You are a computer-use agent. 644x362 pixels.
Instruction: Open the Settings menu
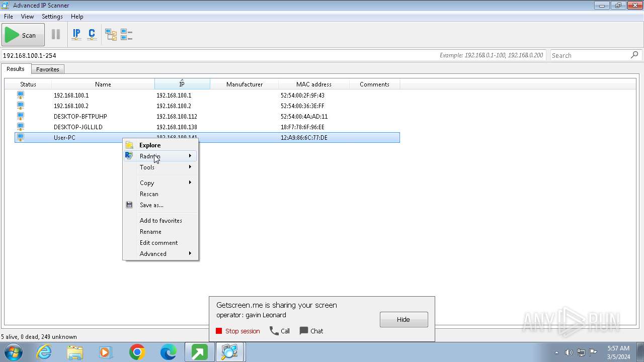click(52, 17)
